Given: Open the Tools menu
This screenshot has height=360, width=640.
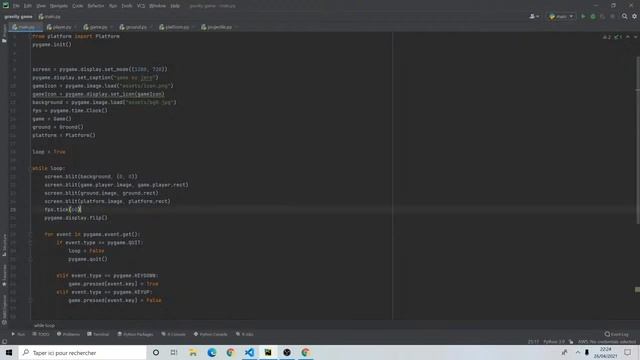Looking at the screenshot, I should [x=127, y=6].
